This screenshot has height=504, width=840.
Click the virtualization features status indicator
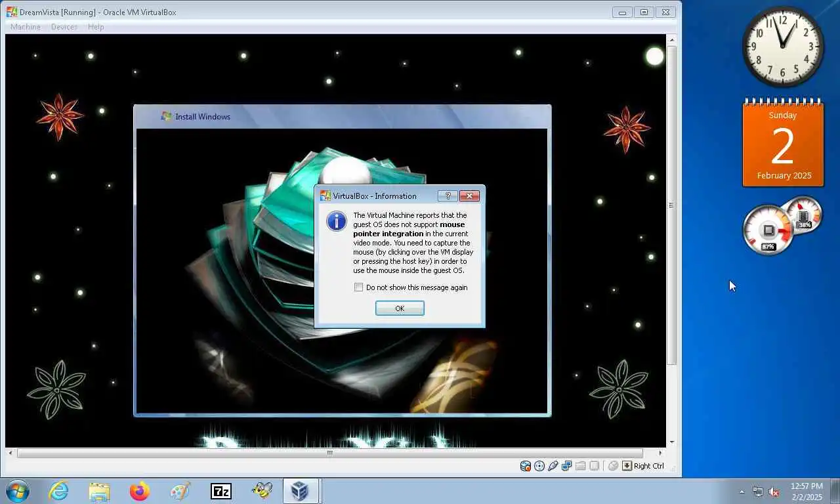(595, 466)
